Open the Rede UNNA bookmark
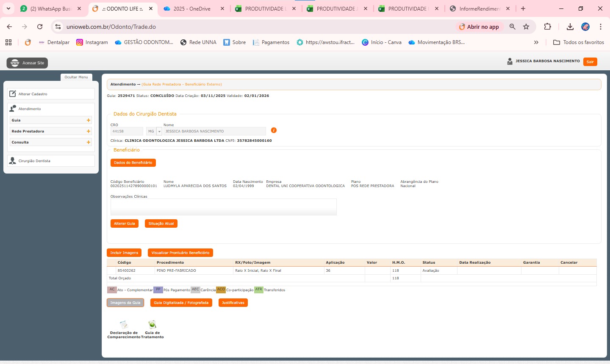 coord(198,42)
